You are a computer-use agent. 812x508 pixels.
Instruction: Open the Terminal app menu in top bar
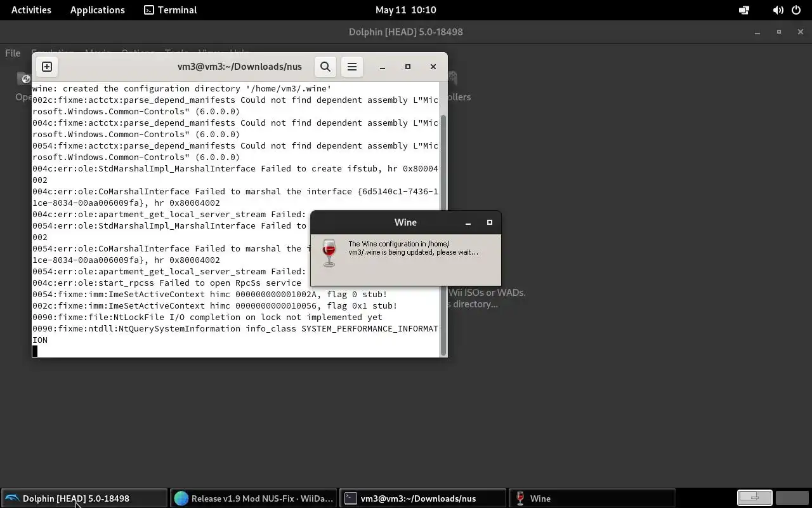[171, 10]
